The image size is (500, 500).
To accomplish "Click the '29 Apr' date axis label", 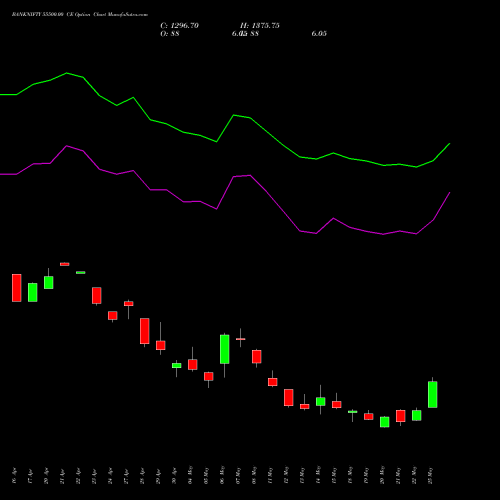I will point(158,476).
